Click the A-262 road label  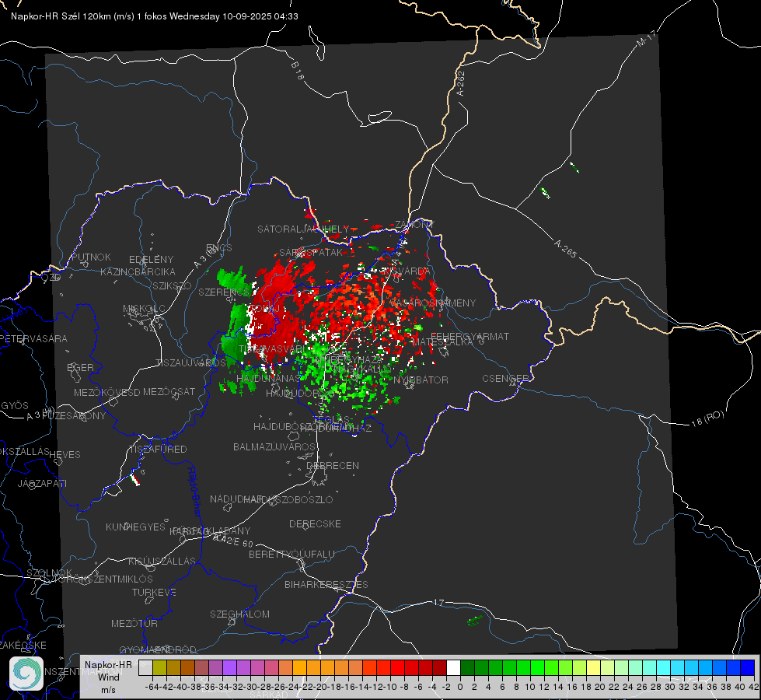[x=461, y=83]
